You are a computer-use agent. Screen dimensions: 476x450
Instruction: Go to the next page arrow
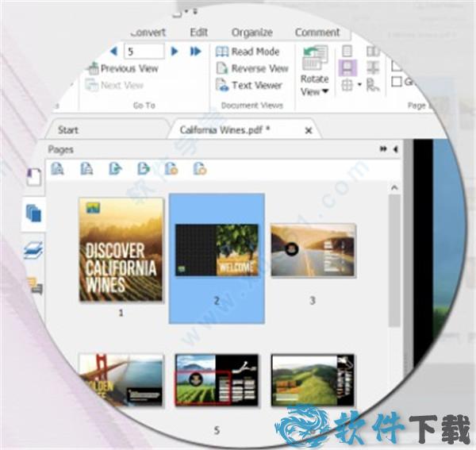click(176, 51)
